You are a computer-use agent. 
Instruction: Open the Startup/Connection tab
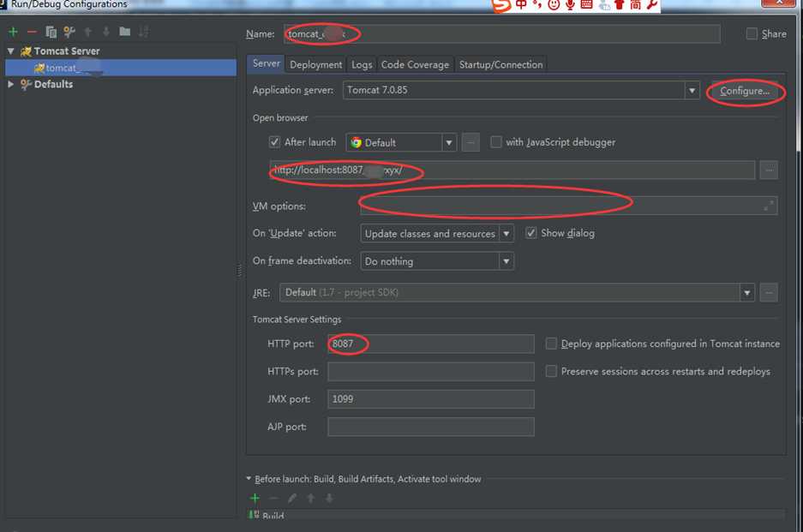500,64
